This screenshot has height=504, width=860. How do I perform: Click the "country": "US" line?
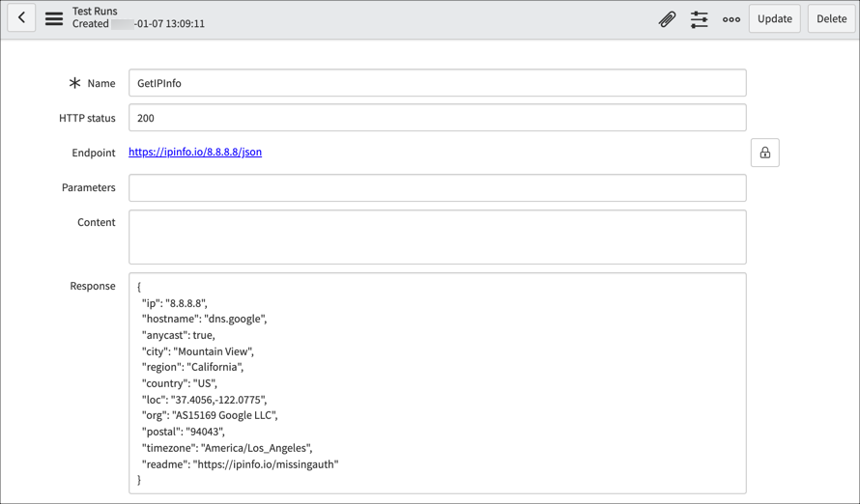click(180, 383)
